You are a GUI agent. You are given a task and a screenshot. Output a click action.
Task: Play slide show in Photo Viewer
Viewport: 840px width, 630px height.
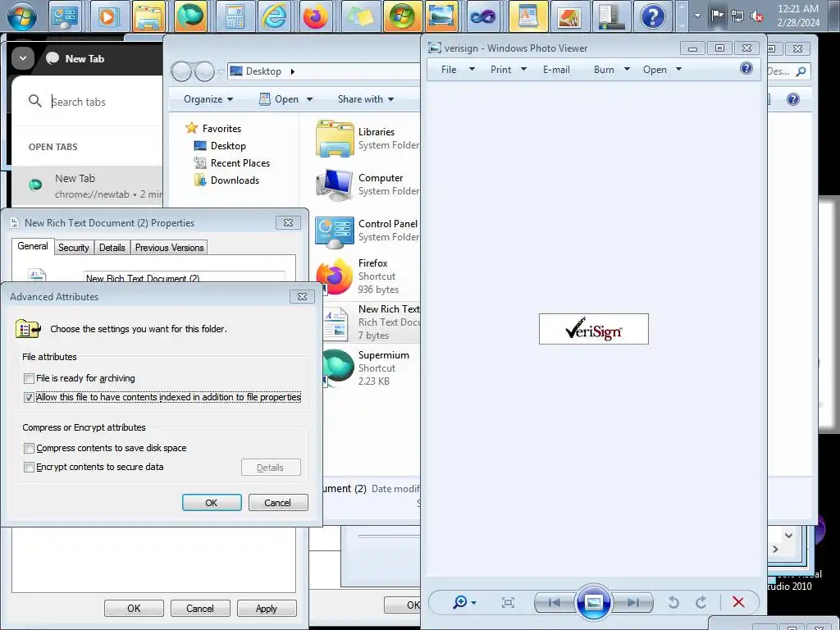[594, 602]
